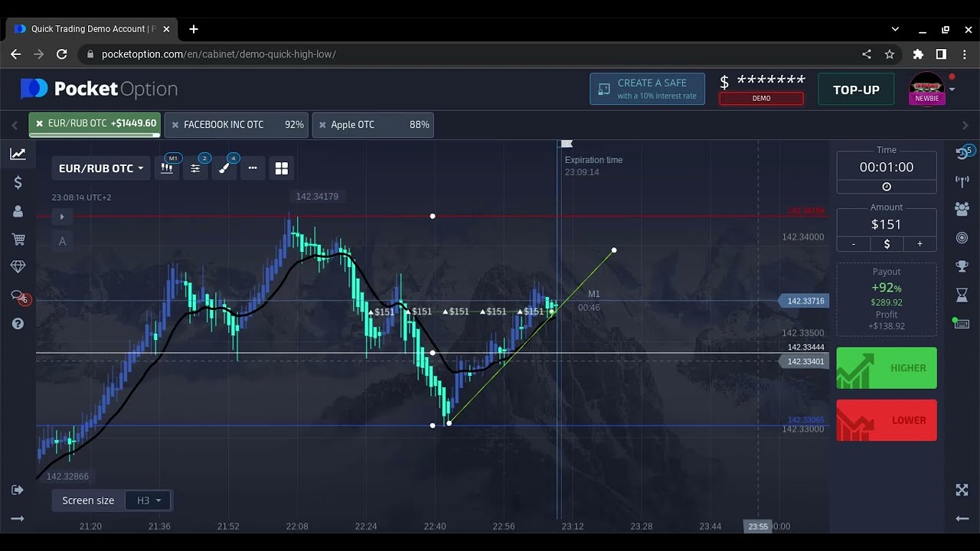The width and height of the screenshot is (980, 551).
Task: Open the finance dollar sidebar icon
Action: pyautogui.click(x=18, y=182)
